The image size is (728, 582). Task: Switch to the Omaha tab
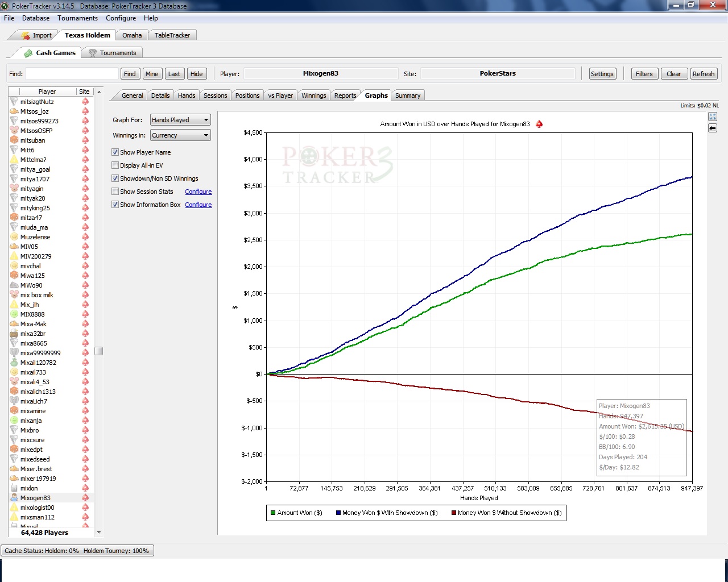(132, 35)
